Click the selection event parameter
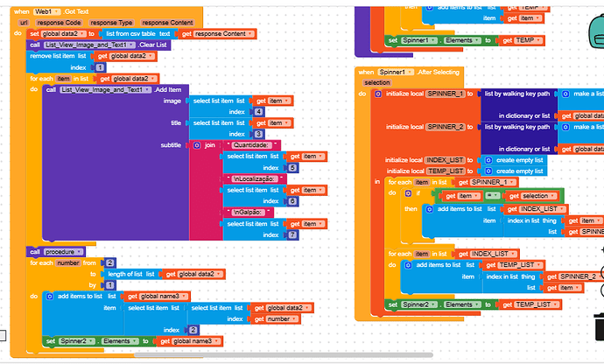 376,82
